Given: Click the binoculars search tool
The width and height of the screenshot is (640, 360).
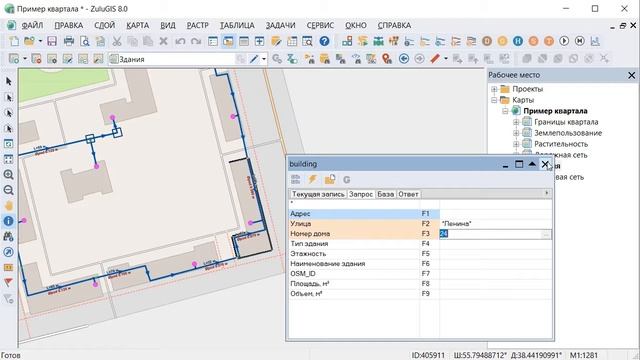Looking at the screenshot, I should 9,236.
